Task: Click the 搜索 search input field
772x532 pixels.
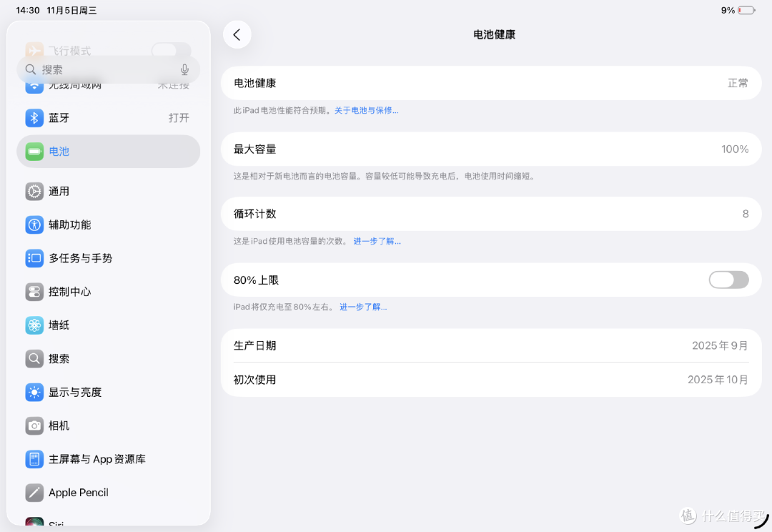Action: pos(109,69)
